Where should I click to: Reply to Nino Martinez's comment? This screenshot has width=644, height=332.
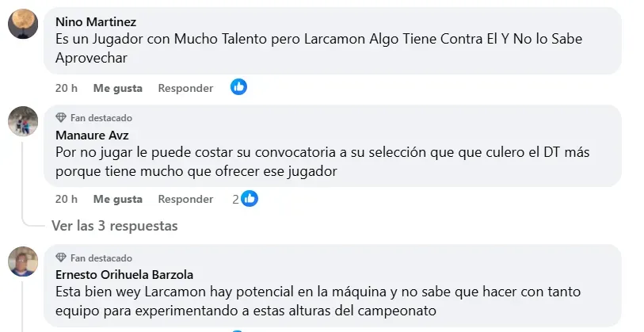pos(185,88)
